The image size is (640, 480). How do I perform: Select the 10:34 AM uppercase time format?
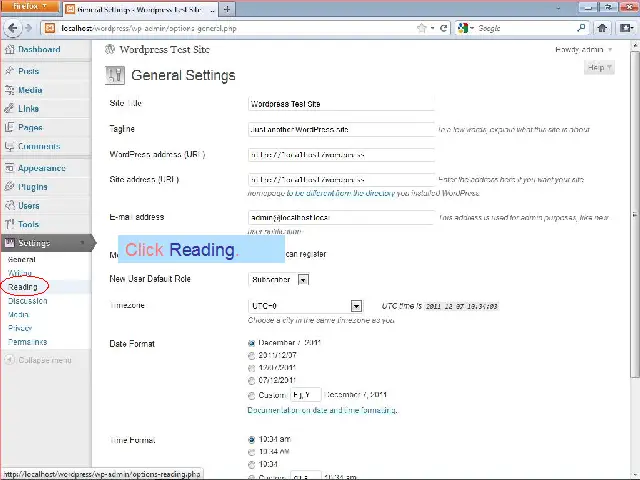click(x=251, y=452)
